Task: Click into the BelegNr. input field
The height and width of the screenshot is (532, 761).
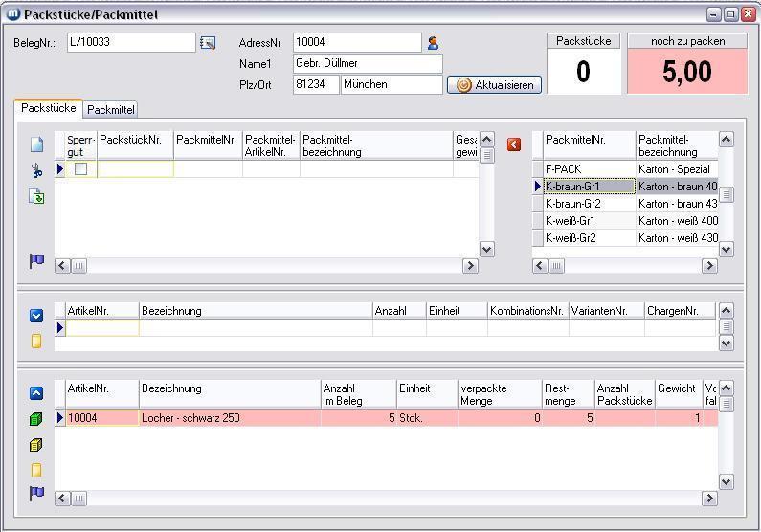Action: click(130, 43)
